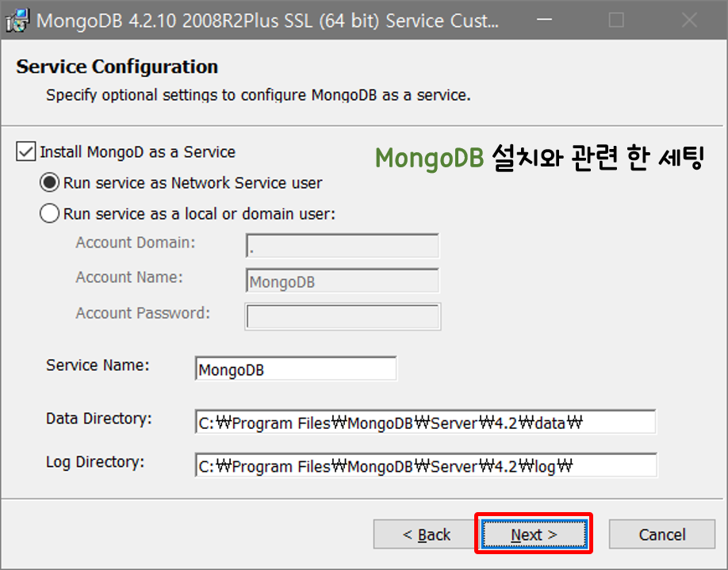Click the Log Directory path field
The image size is (728, 570).
coord(426,465)
